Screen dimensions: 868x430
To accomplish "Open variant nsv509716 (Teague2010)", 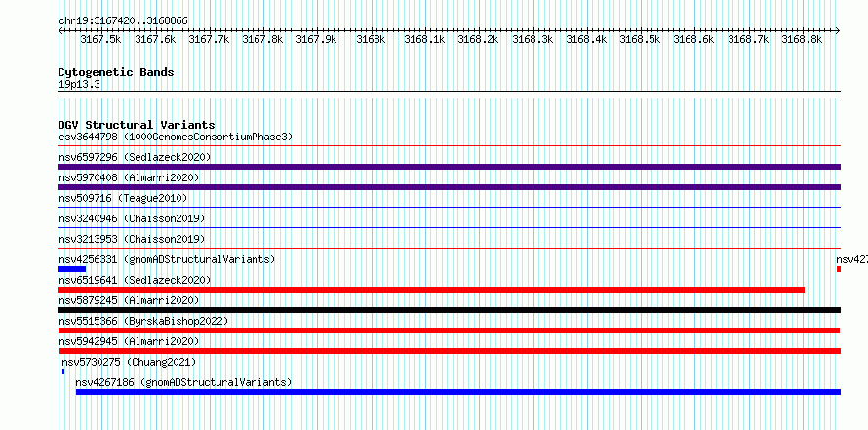I will [x=123, y=198].
